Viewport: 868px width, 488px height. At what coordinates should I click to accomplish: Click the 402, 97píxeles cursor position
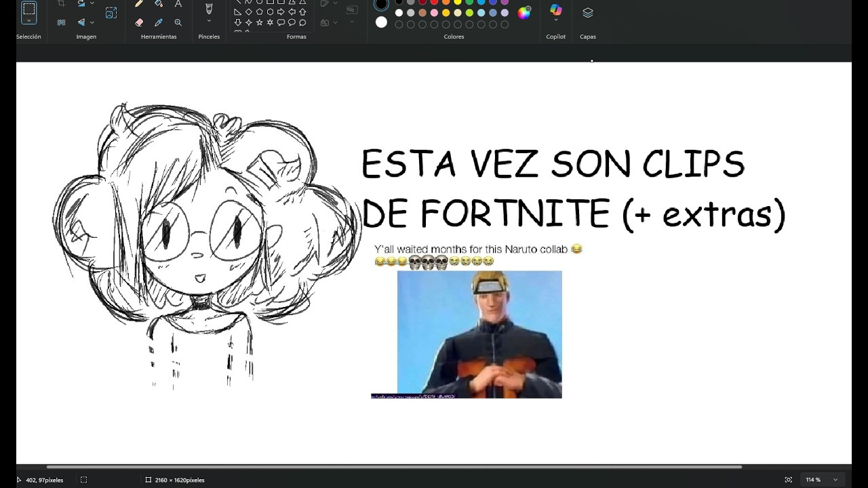coord(45,480)
